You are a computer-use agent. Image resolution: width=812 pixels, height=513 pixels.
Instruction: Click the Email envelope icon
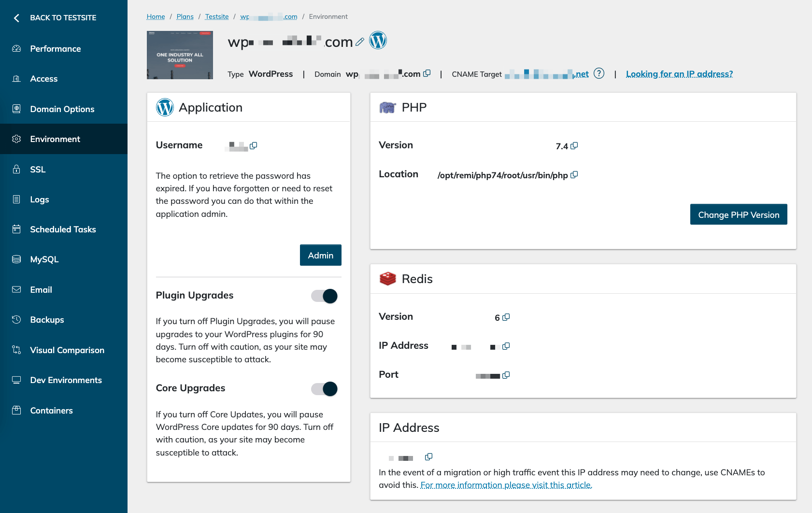click(x=16, y=289)
